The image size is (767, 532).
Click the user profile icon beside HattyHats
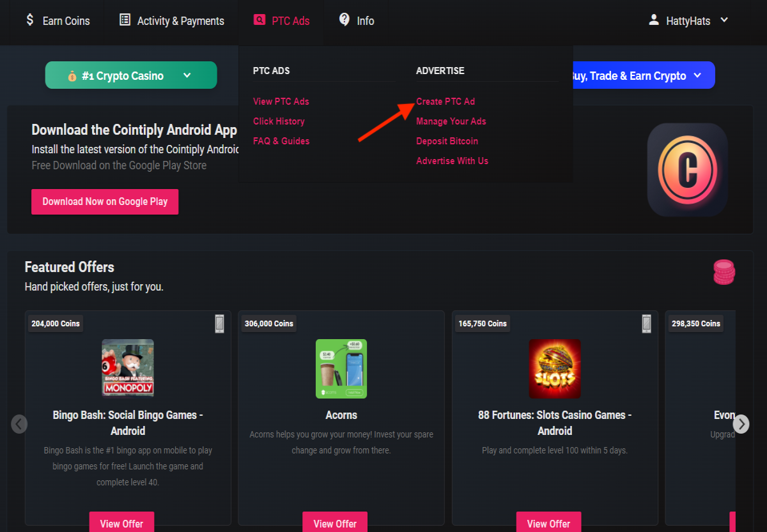pyautogui.click(x=654, y=20)
